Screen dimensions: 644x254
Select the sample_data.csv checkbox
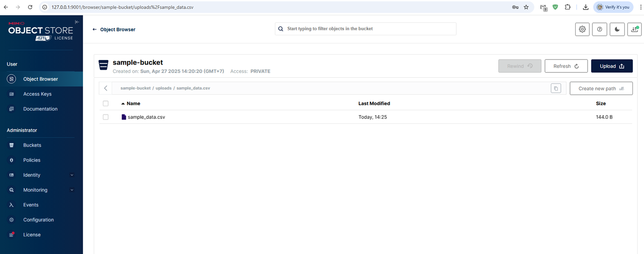tap(106, 117)
